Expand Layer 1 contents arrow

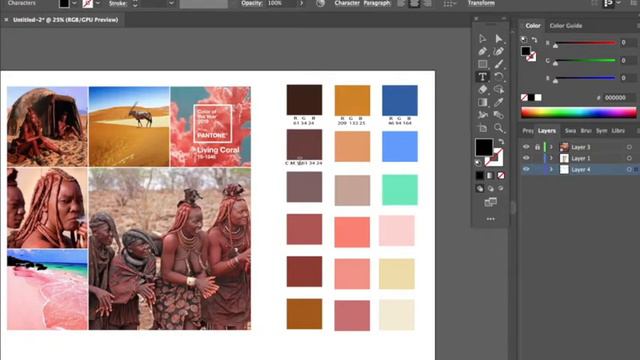point(551,158)
